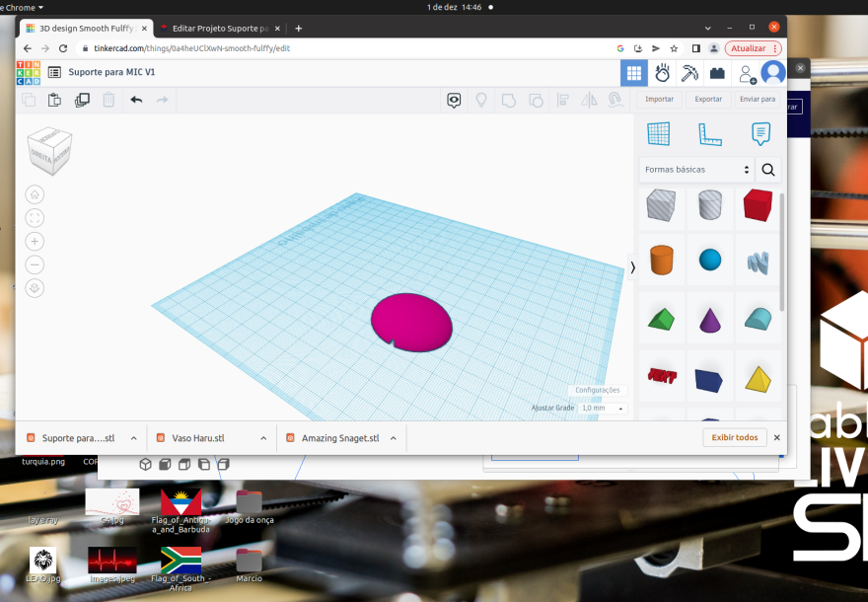868x602 pixels.
Task: Open the Sim Lab apple icon
Action: pos(662,73)
